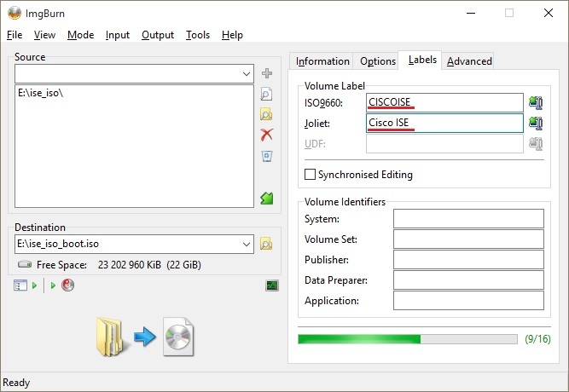Open the View menu
The height and width of the screenshot is (392, 569).
[44, 35]
